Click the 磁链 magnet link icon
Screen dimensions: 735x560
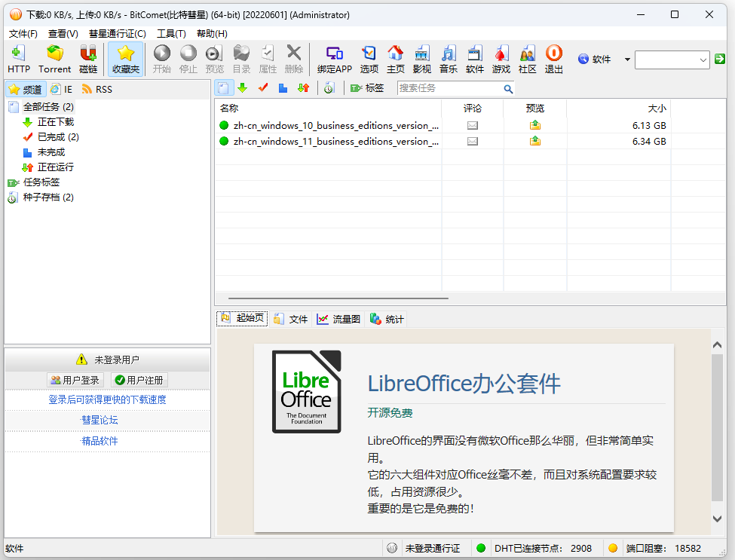click(88, 59)
